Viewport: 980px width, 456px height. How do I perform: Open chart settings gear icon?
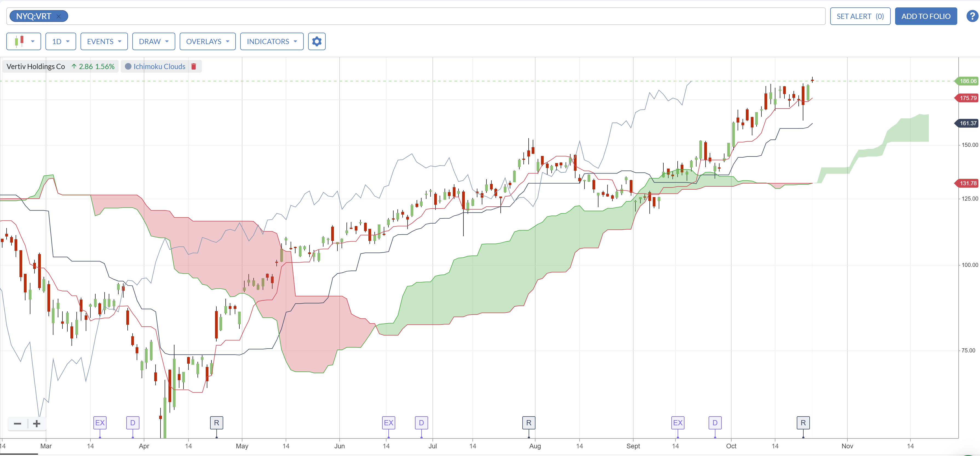click(x=317, y=41)
